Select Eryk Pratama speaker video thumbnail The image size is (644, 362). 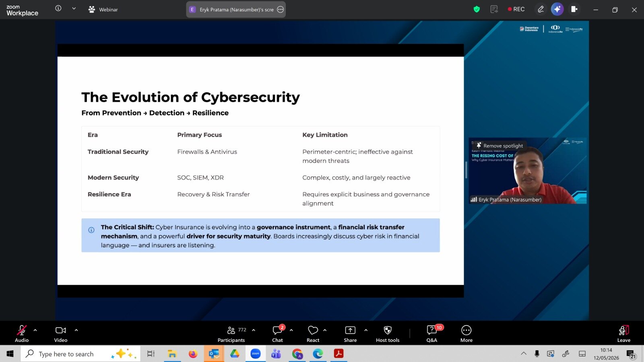coord(528,171)
